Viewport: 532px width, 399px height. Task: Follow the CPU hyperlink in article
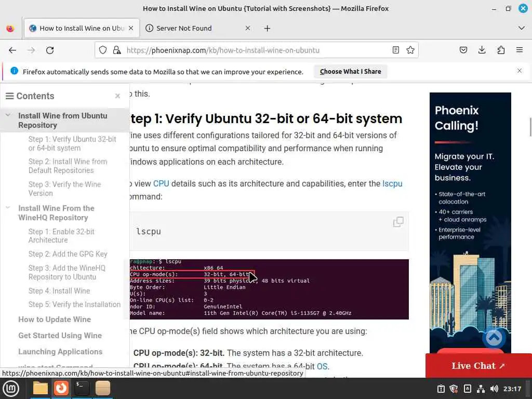(x=161, y=183)
